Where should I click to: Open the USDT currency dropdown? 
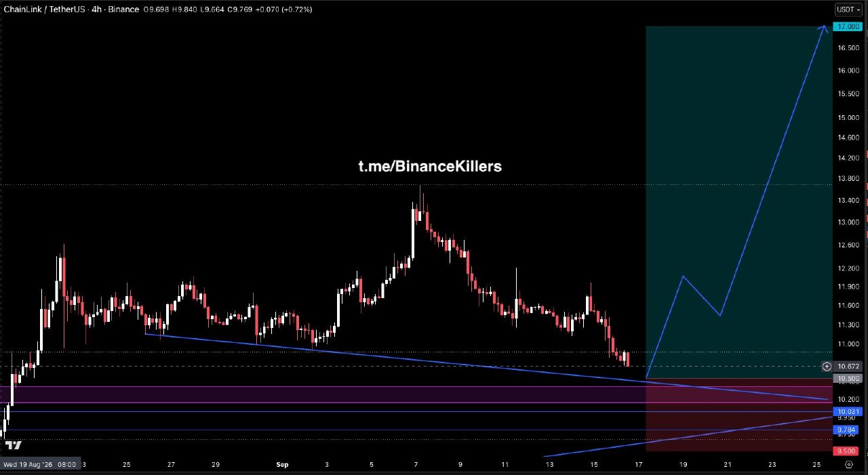[x=848, y=9]
